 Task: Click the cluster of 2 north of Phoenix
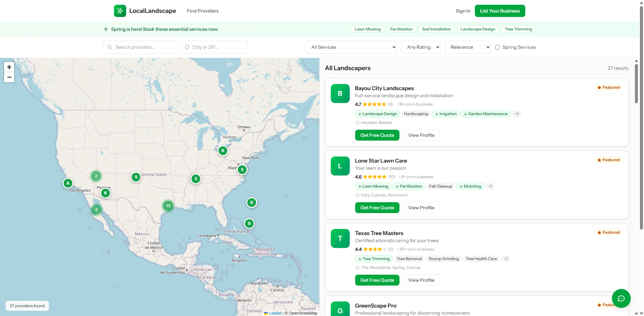coord(96,176)
